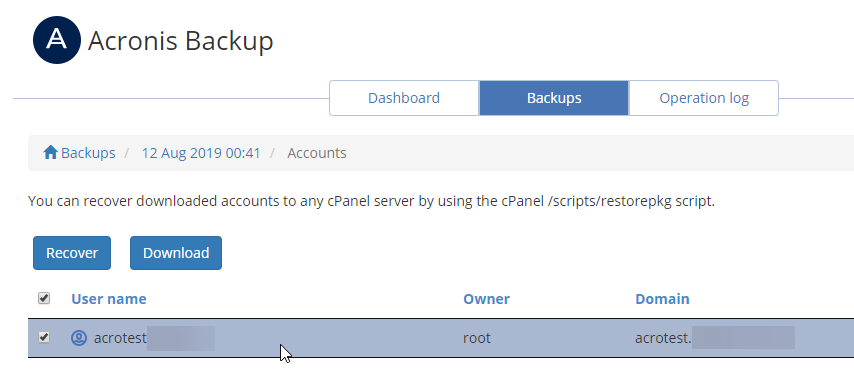Image resolution: width=854 pixels, height=389 pixels.
Task: Click the restorepkg script instruction text
Action: (x=371, y=201)
